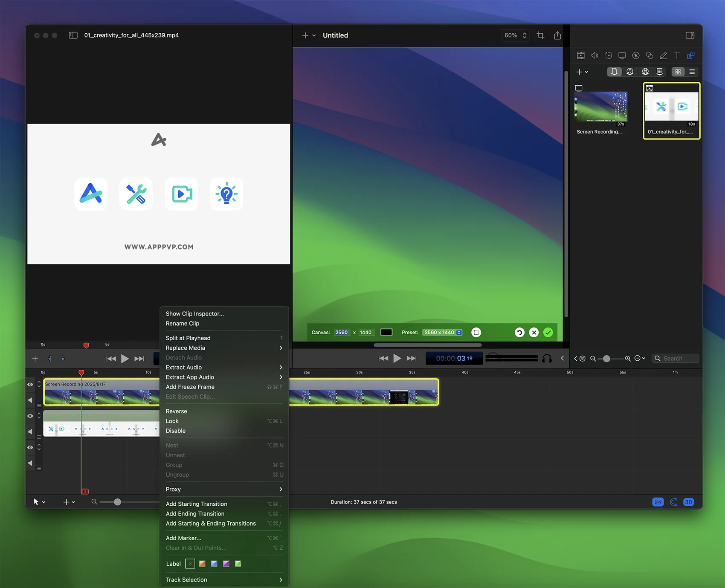Screen dimensions: 725x588
Task: Jump to project start in main transport
Action: click(383, 358)
